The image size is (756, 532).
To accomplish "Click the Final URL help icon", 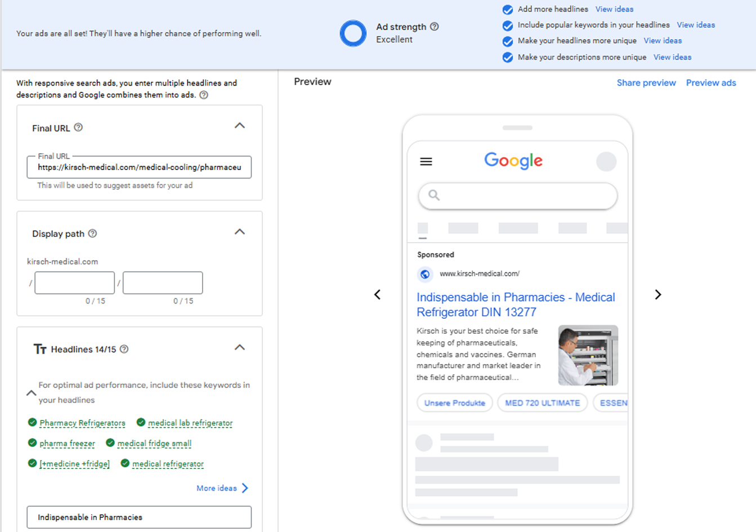I will coord(78,128).
